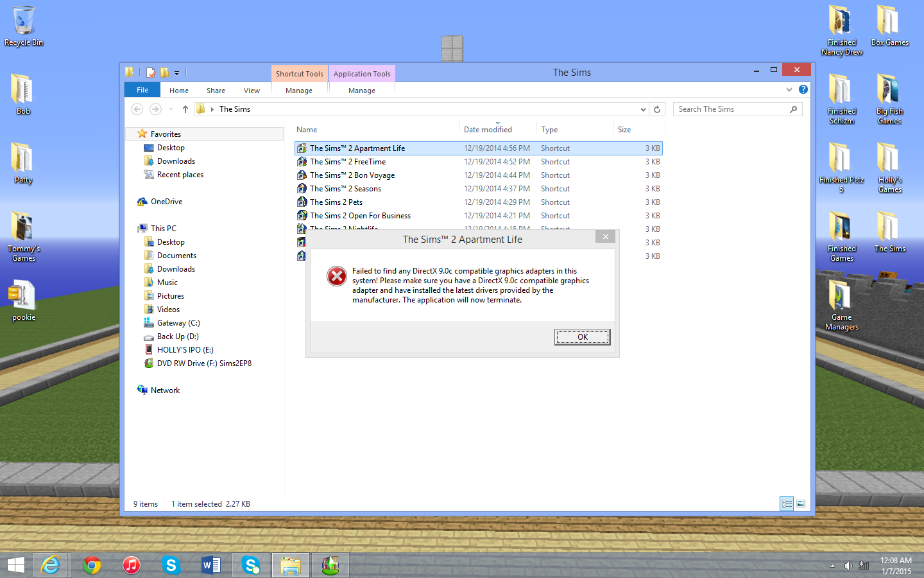Open iTunes from the taskbar

(x=131, y=565)
